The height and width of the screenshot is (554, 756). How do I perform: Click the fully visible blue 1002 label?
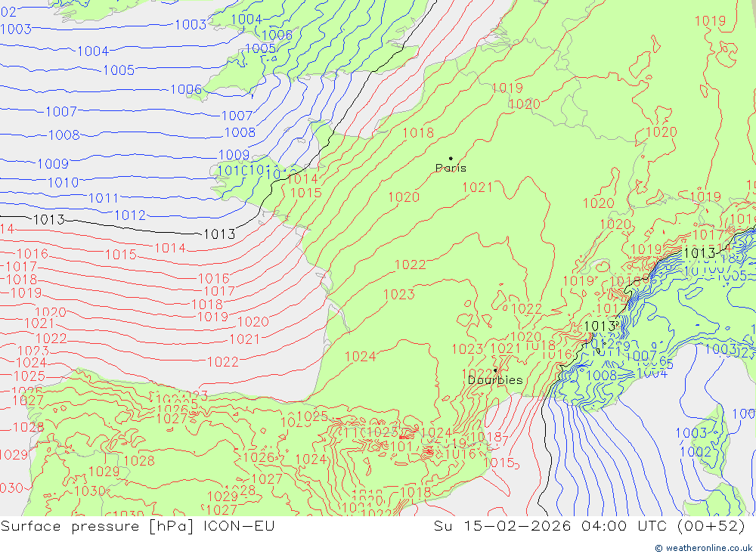[696, 452]
